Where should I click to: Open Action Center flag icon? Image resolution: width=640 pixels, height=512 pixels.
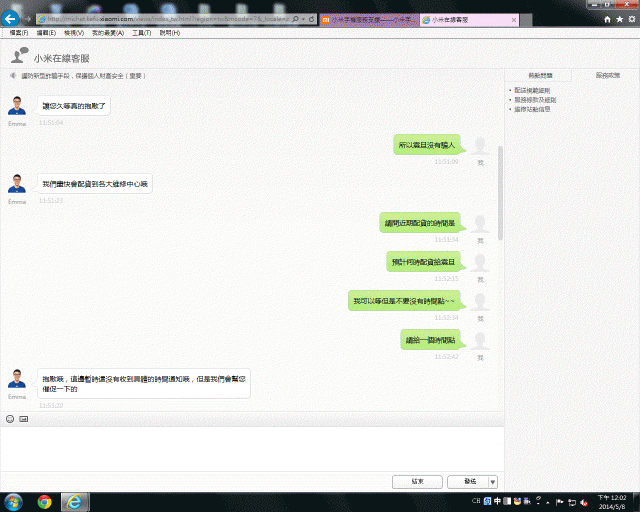pyautogui.click(x=560, y=502)
